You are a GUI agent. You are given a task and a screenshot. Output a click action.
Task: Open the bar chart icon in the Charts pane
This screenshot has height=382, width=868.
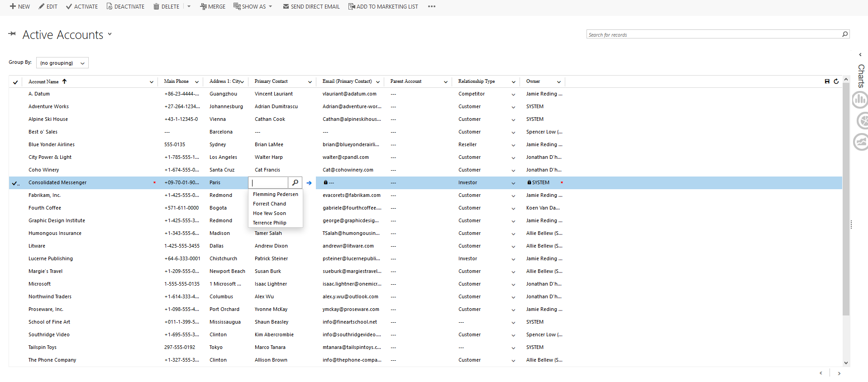click(860, 100)
